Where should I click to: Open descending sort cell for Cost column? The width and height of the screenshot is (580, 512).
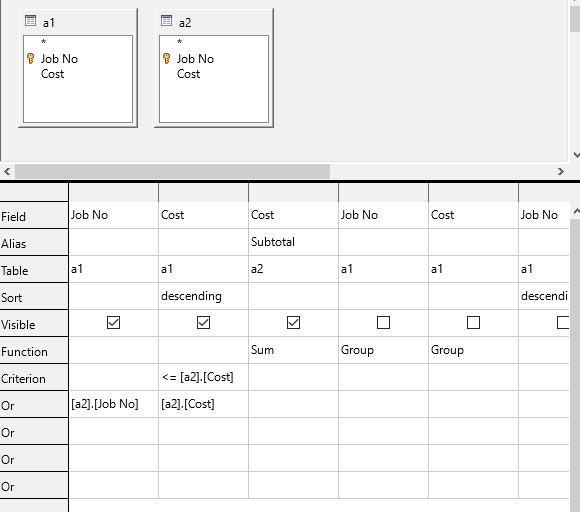tap(203, 296)
